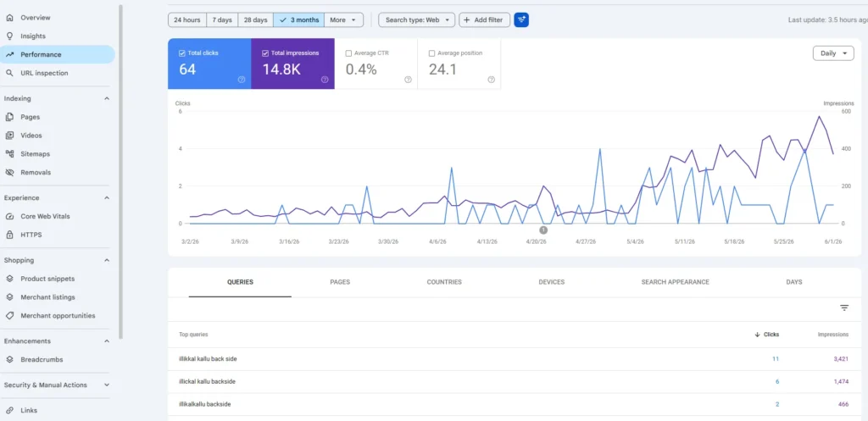Click the Product snippets layers icon
Viewport: 868px width, 421px height.
[x=9, y=279]
